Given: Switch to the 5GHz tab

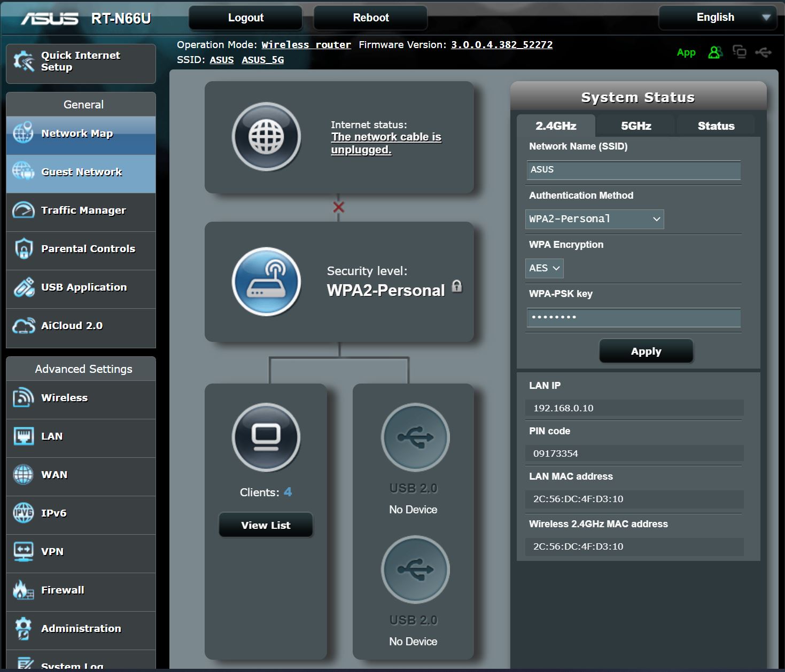Looking at the screenshot, I should (636, 126).
